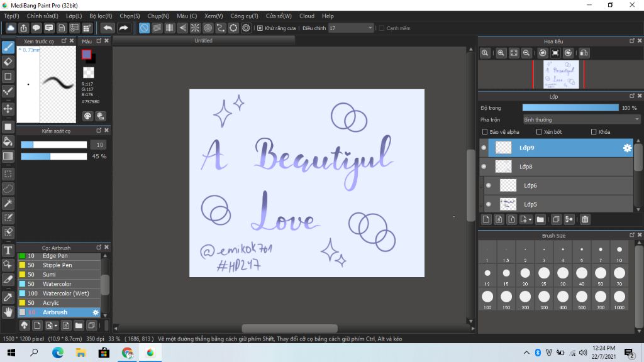Toggle Khử răng cưa checkbox

260,28
